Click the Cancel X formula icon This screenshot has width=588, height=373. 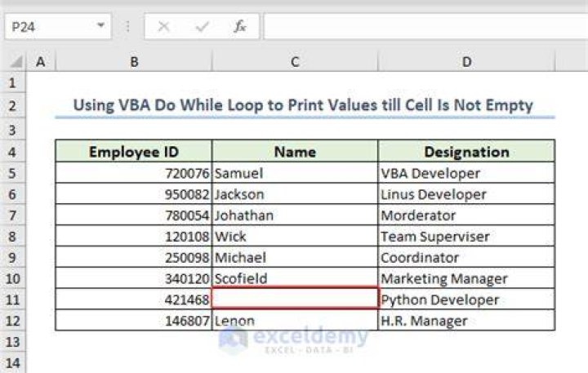[163, 27]
